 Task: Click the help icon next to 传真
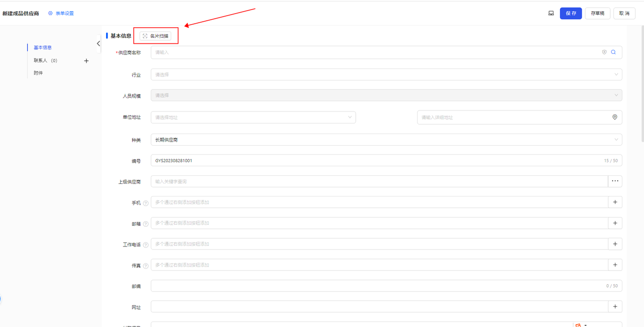pyautogui.click(x=146, y=266)
